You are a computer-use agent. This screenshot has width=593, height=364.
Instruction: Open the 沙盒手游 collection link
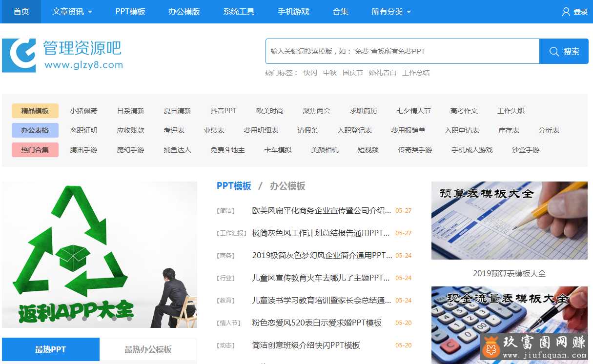pos(526,150)
